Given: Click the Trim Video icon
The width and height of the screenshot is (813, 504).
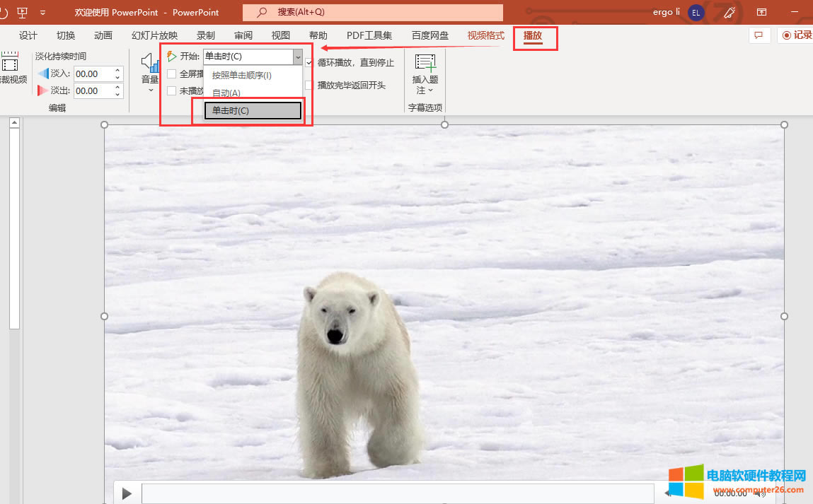Looking at the screenshot, I should pyautogui.click(x=8, y=62).
